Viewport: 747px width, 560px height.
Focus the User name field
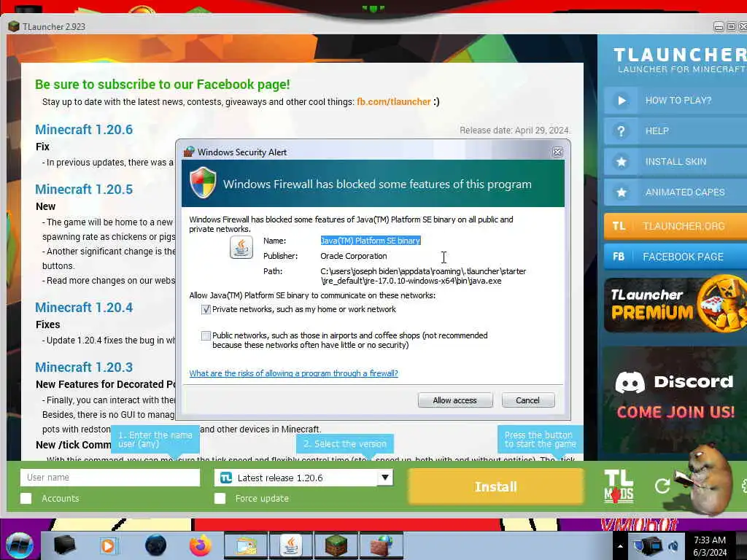pos(110,477)
